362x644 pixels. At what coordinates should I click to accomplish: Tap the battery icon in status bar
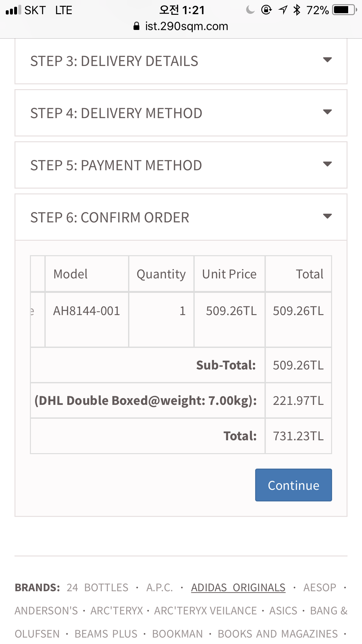[x=344, y=10]
